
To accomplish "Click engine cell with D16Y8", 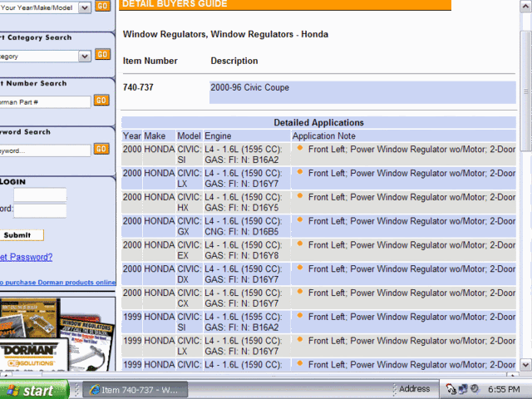I will [x=247, y=250].
